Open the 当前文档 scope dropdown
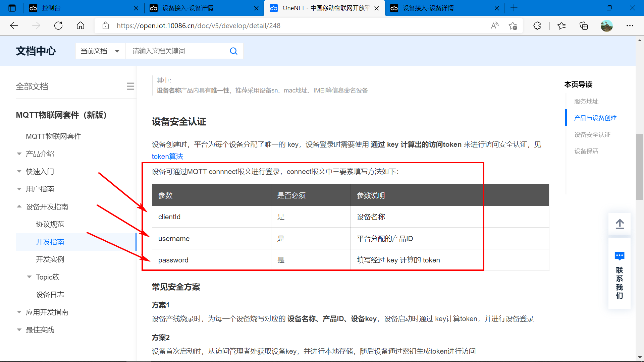Screen dimensions: 644x362 point(100,51)
